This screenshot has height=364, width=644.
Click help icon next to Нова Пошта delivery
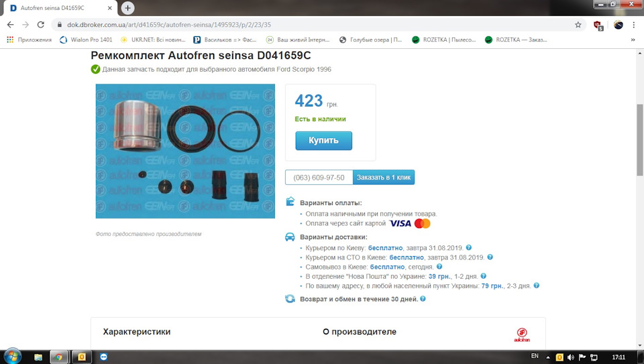[484, 276]
